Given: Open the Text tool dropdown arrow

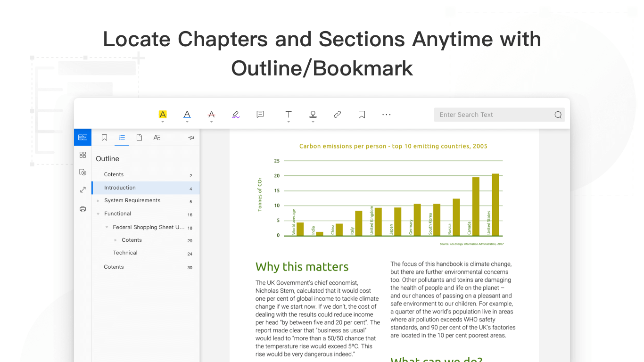Looking at the screenshot, I should click(x=289, y=122).
